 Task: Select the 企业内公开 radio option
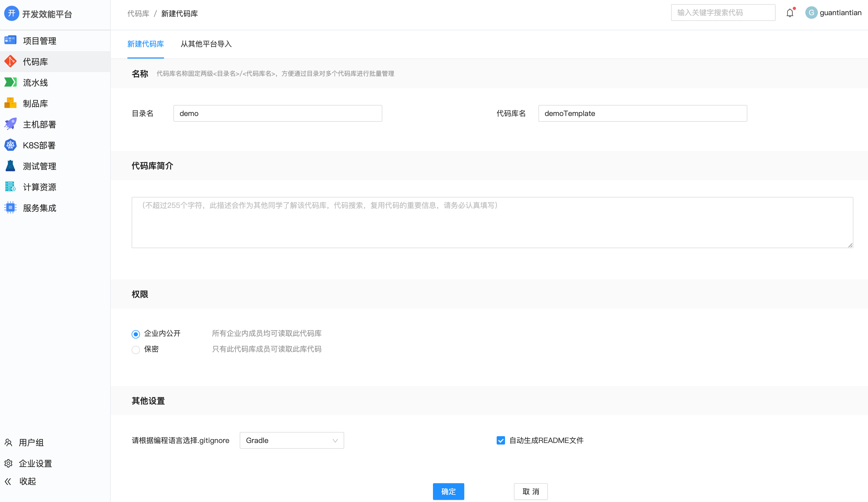[136, 334]
